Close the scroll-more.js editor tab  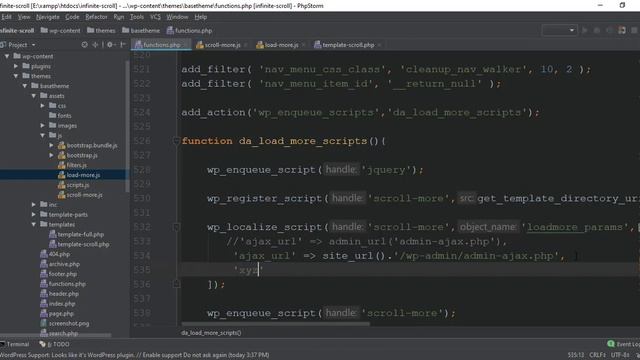click(245, 45)
